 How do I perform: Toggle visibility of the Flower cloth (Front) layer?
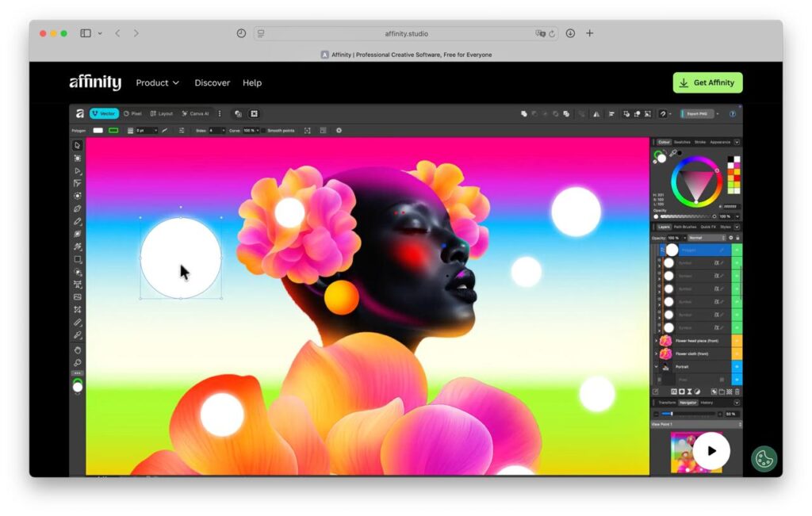pyautogui.click(x=736, y=354)
